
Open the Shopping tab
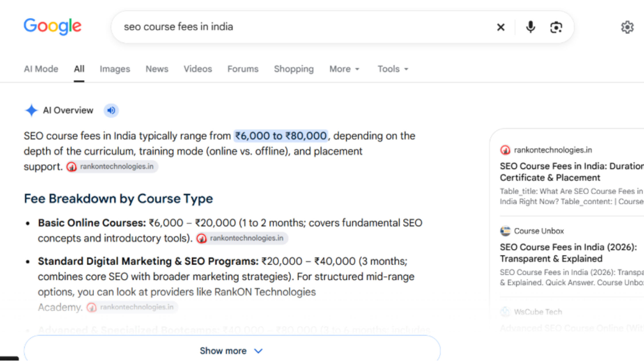coord(294,69)
